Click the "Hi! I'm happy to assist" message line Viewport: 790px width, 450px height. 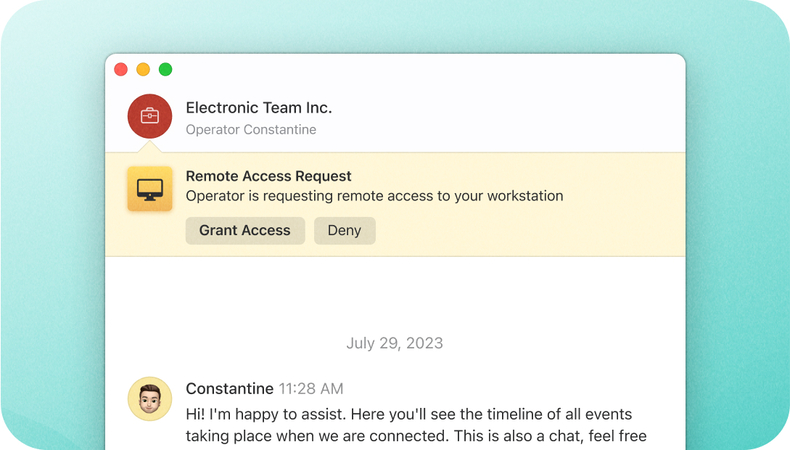pyautogui.click(x=408, y=414)
